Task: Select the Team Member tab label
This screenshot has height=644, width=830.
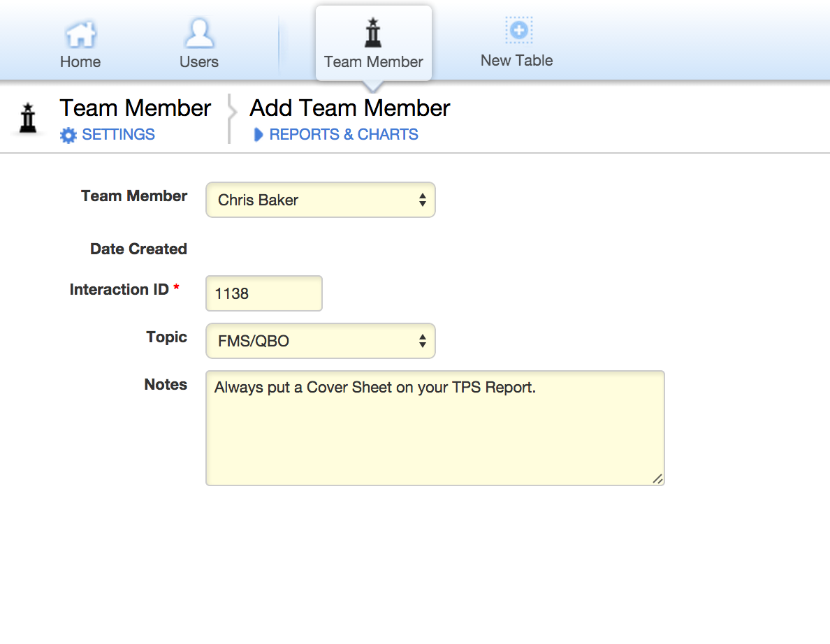Action: coord(373,62)
